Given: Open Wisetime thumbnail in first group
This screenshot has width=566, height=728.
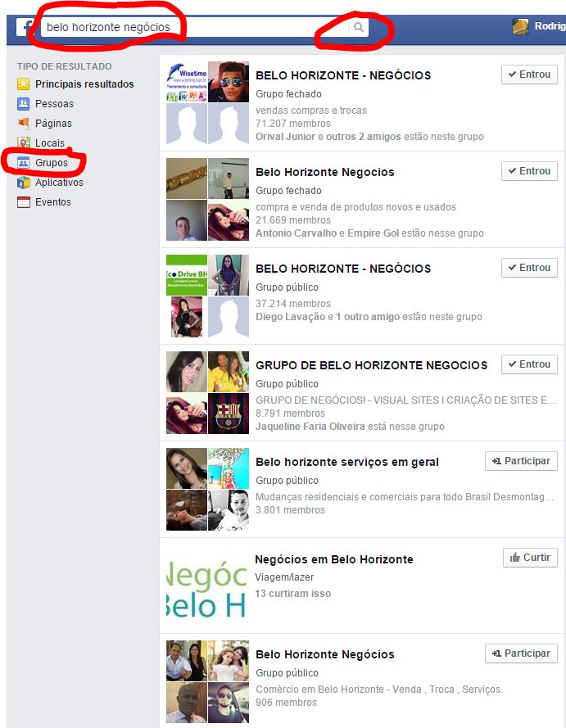Looking at the screenshot, I should coord(187,82).
